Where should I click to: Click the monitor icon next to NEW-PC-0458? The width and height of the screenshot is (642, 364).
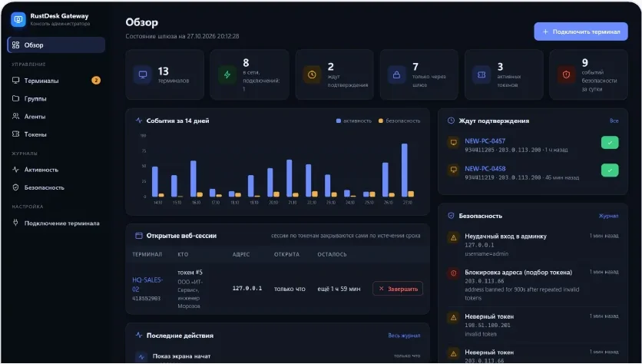click(x=454, y=170)
